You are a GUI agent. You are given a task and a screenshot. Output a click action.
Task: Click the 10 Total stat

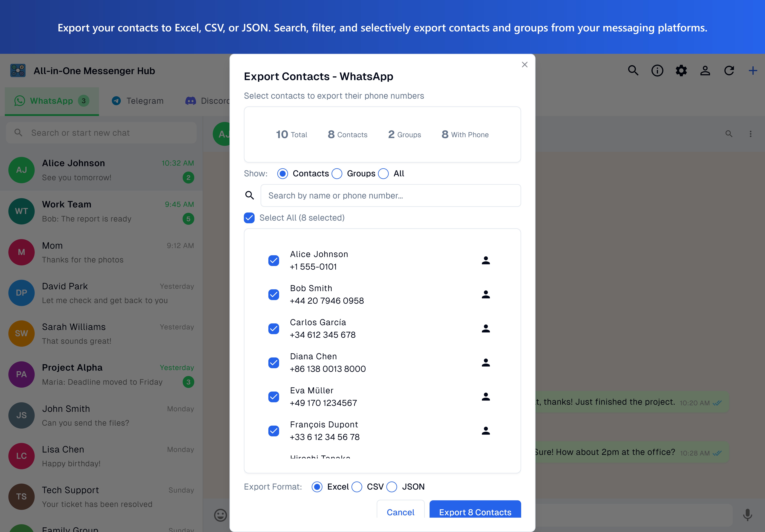(x=292, y=134)
